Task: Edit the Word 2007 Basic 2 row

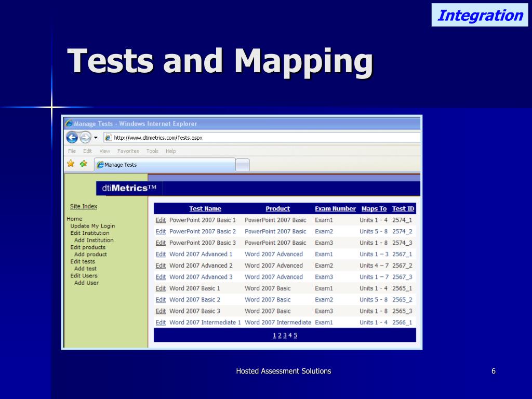Action: click(x=161, y=300)
